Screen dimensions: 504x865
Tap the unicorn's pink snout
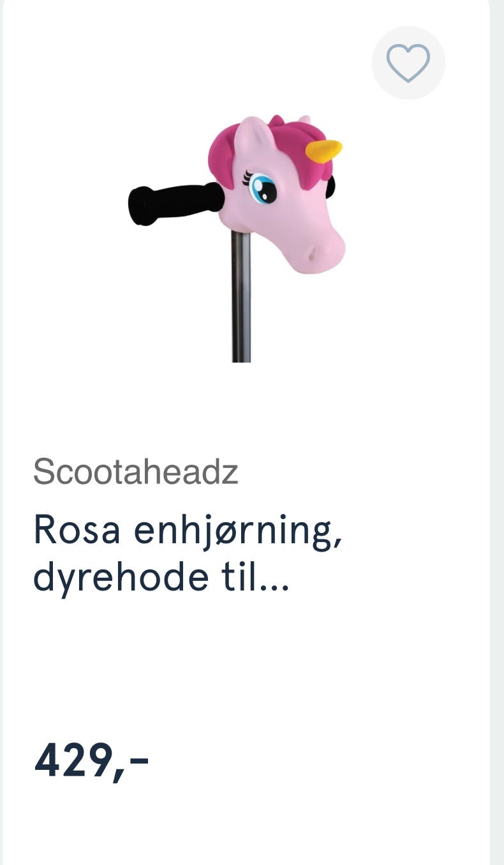tap(322, 251)
